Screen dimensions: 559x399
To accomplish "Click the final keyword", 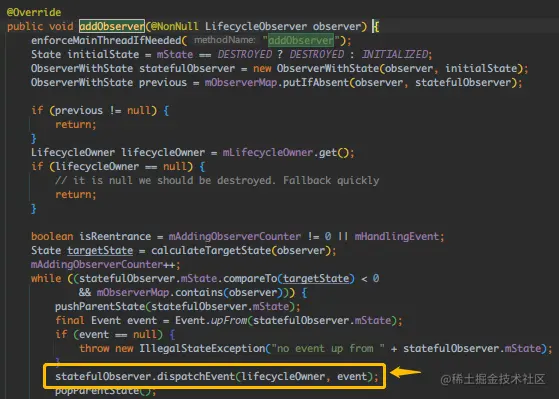I will [70, 320].
